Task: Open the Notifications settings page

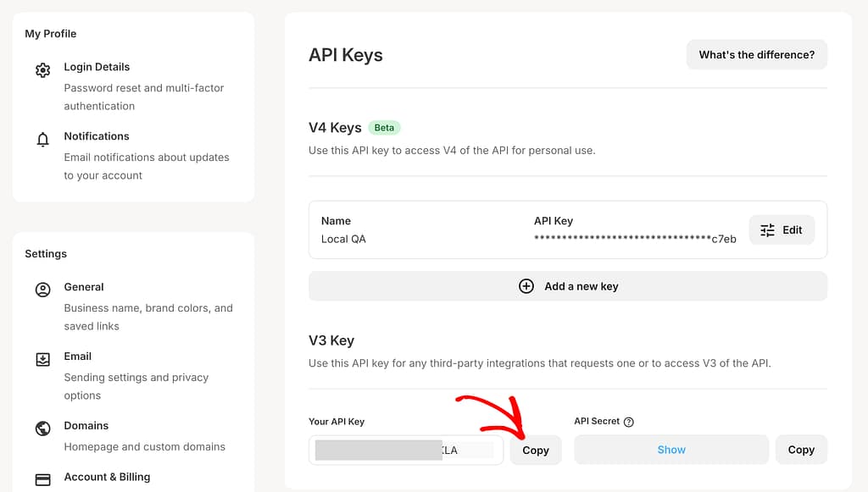Action: point(97,136)
